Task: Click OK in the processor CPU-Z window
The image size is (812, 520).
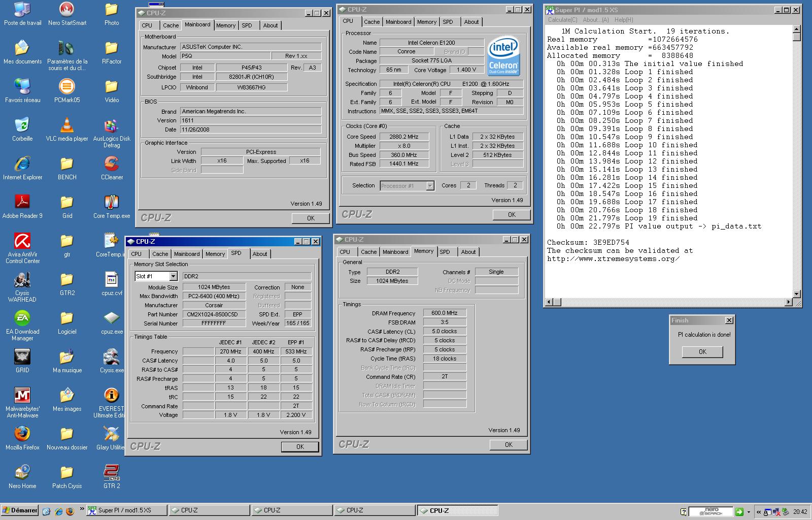Action: [512, 214]
